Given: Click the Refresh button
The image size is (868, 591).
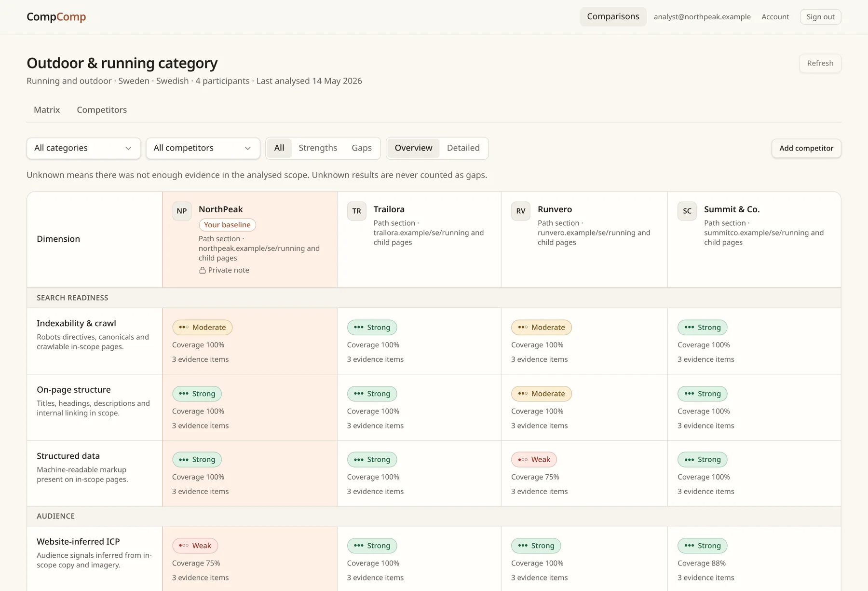Looking at the screenshot, I should (820, 63).
